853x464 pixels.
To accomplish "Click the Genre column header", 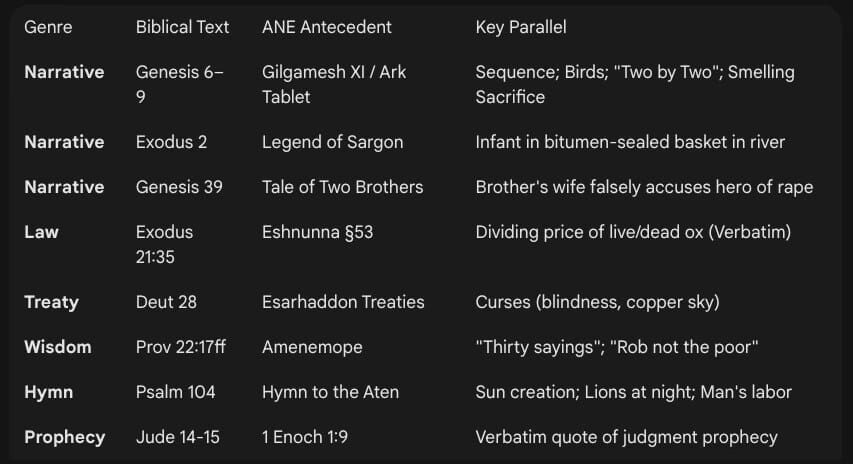I will pyautogui.click(x=48, y=27).
